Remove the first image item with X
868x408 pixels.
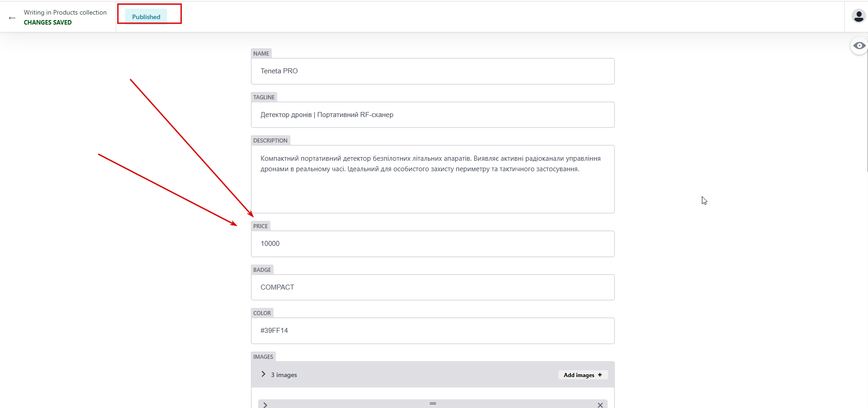[600, 405]
